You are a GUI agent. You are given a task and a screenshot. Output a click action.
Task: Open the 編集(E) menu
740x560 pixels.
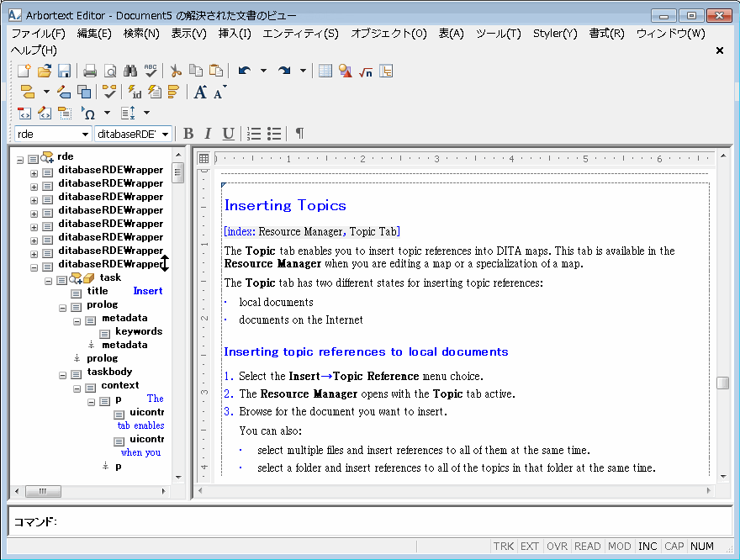(94, 34)
